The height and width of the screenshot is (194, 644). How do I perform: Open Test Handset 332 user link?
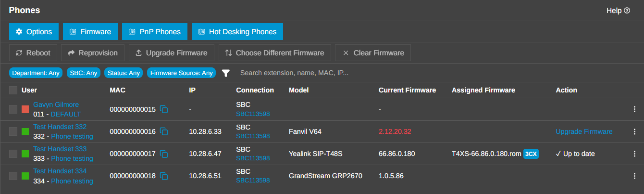60,127
